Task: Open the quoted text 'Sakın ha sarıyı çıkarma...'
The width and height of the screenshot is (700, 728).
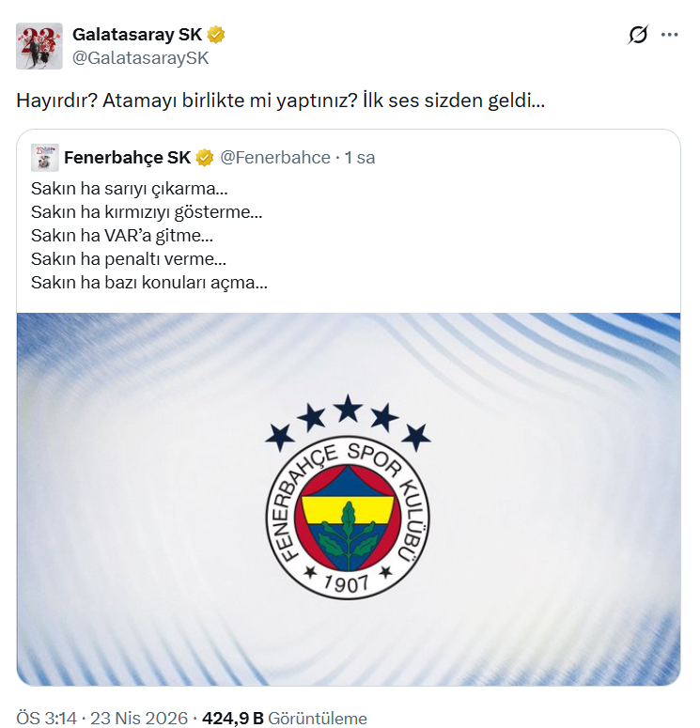Action: tap(130, 189)
